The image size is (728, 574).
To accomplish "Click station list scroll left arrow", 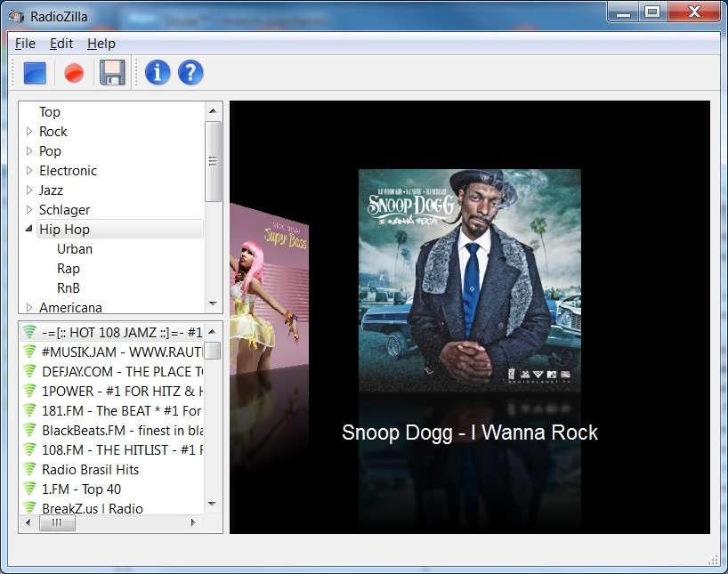I will click(28, 523).
